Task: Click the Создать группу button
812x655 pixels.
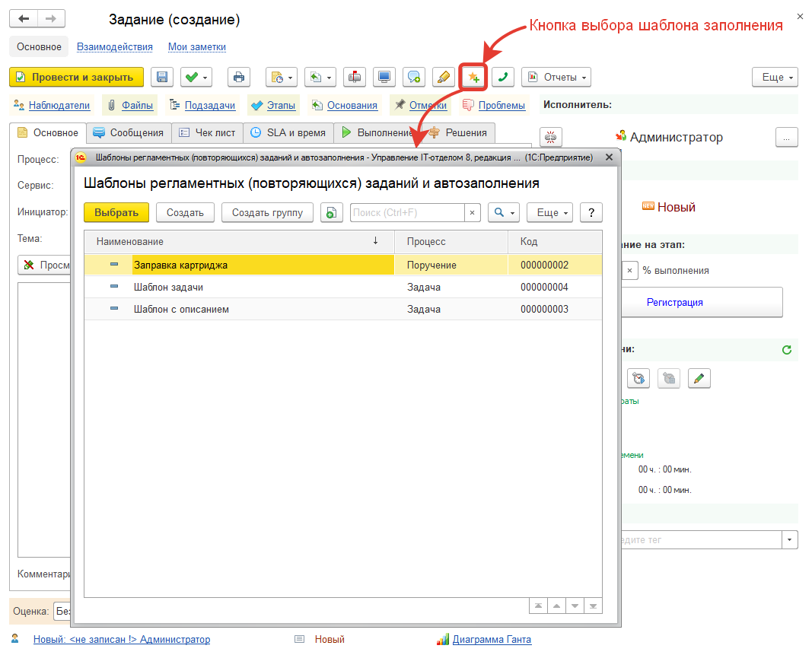Action: 267,212
